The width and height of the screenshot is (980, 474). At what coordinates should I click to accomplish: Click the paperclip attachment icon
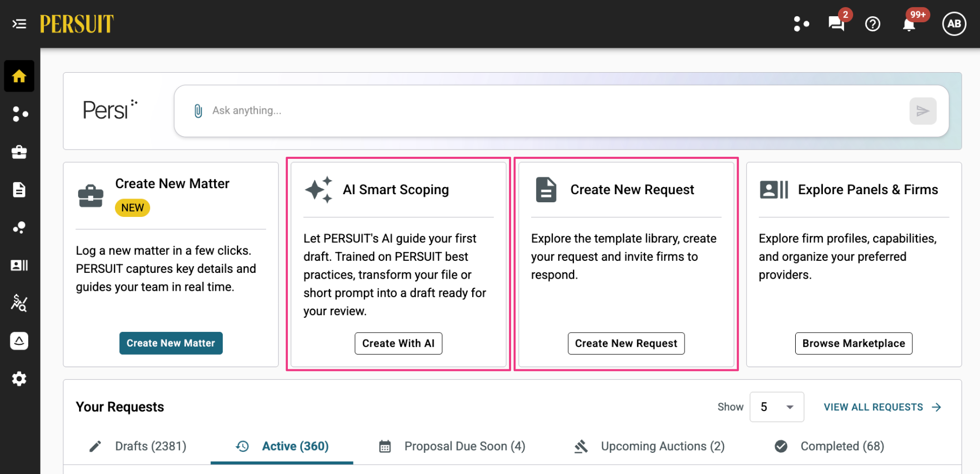pyautogui.click(x=198, y=111)
